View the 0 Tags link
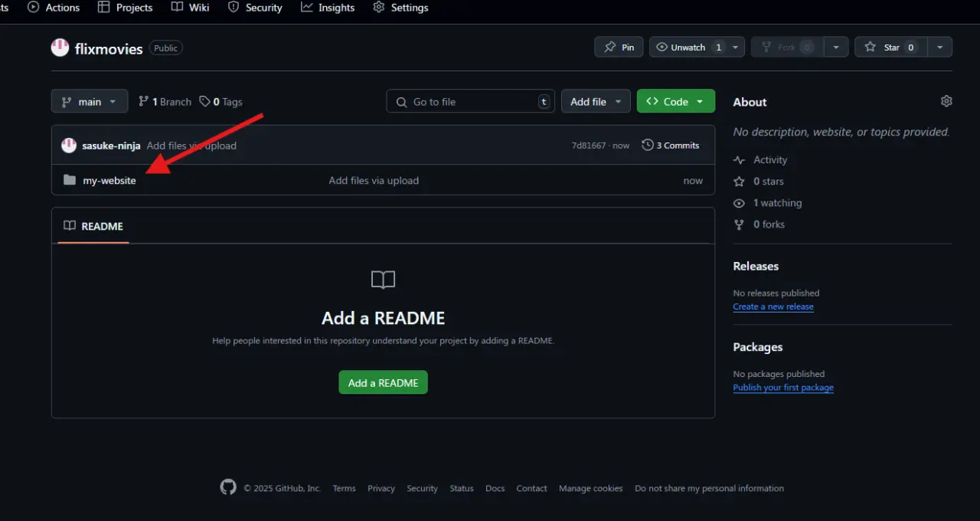Image resolution: width=980 pixels, height=521 pixels. [x=221, y=101]
